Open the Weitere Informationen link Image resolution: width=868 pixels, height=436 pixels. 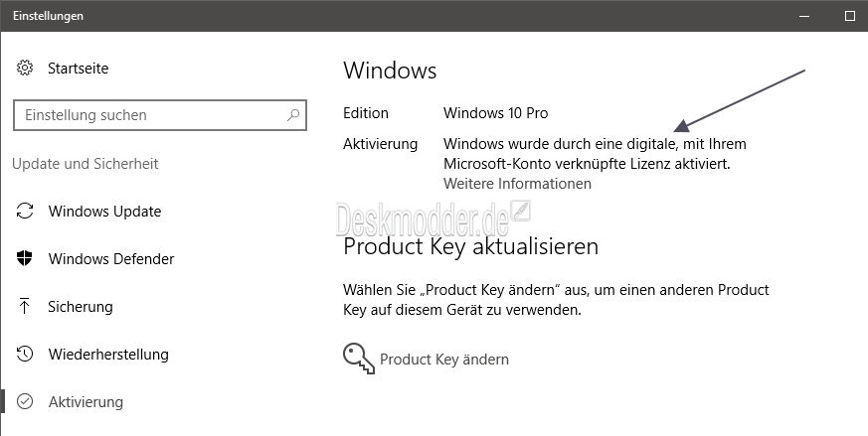[x=517, y=183]
